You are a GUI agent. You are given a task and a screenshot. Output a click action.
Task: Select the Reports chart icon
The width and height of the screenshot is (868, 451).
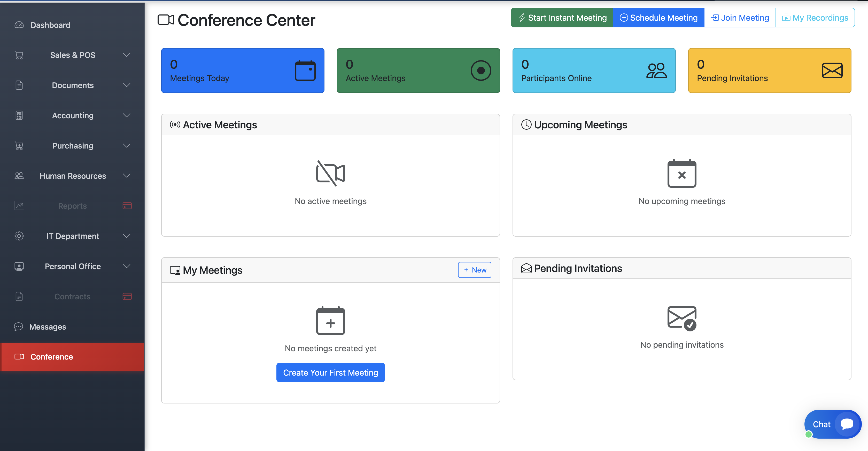[19, 205]
